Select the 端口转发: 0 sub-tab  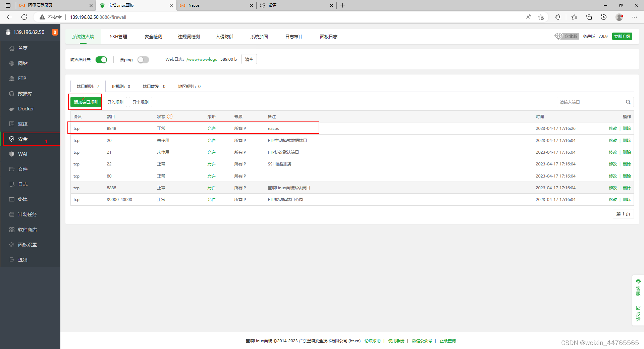(154, 86)
